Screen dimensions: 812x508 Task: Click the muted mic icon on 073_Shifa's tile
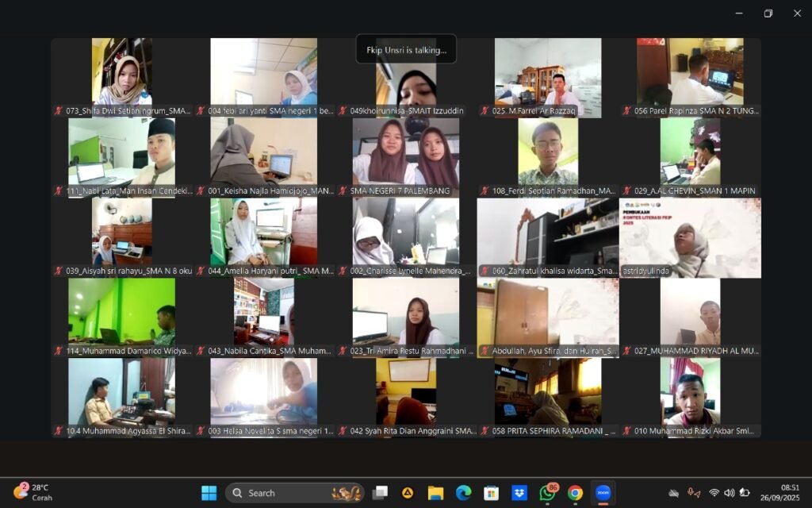pyautogui.click(x=58, y=111)
